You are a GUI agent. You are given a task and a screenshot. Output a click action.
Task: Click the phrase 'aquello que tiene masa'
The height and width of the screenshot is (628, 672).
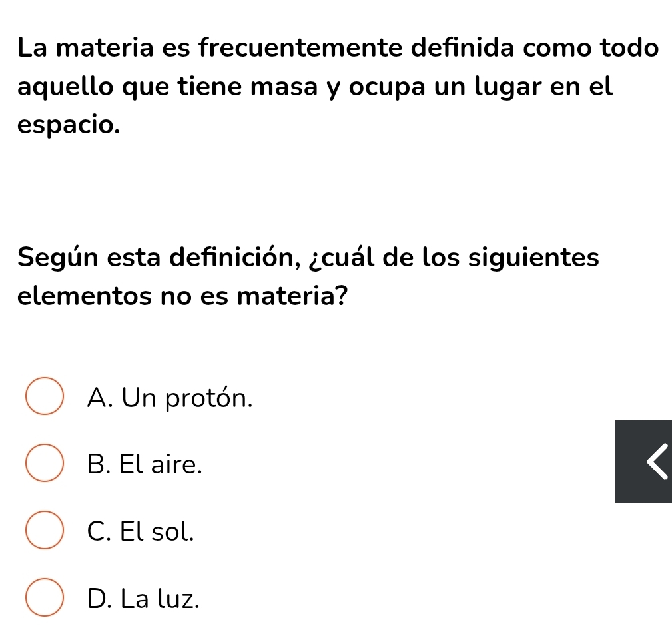[168, 87]
